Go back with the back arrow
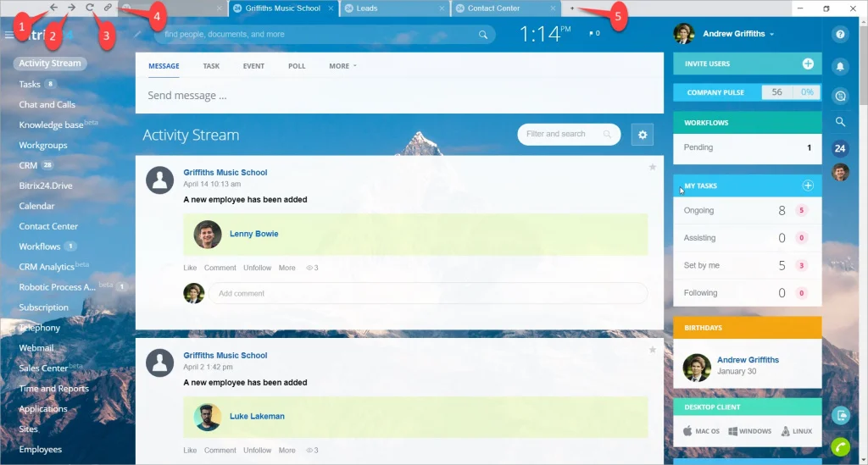Viewport: 868px width, 465px height. pyautogui.click(x=53, y=8)
